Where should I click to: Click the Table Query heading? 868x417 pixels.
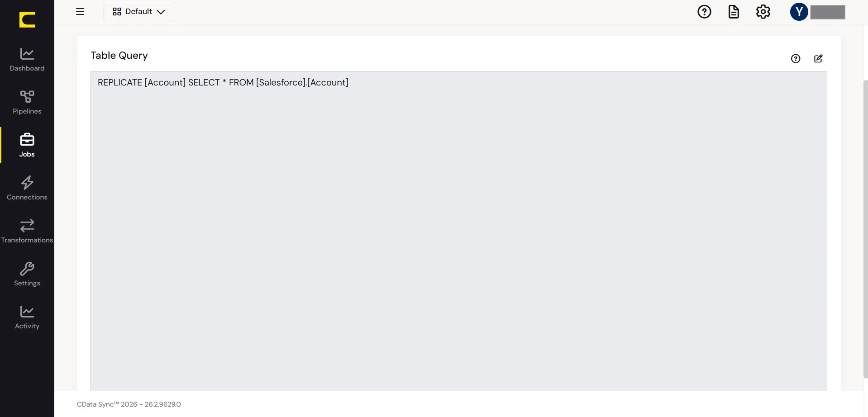pos(119,55)
